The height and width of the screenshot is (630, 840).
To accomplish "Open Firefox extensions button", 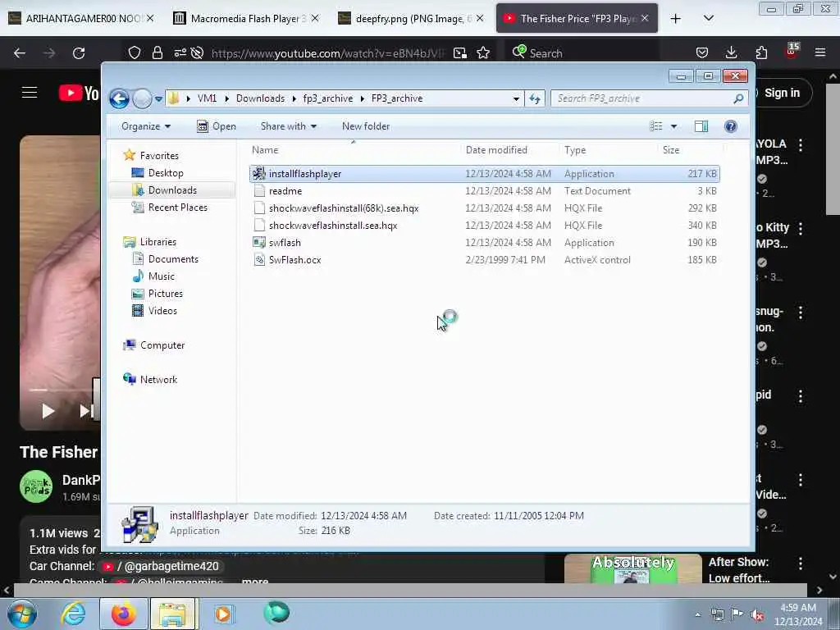I will (761, 52).
